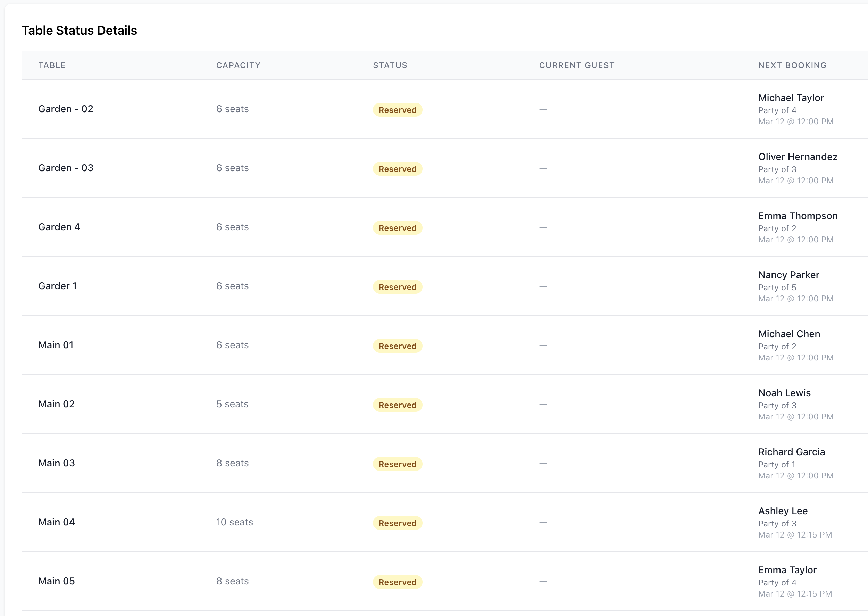This screenshot has height=616, width=868.
Task: Click the TABLE column header
Action: [52, 65]
